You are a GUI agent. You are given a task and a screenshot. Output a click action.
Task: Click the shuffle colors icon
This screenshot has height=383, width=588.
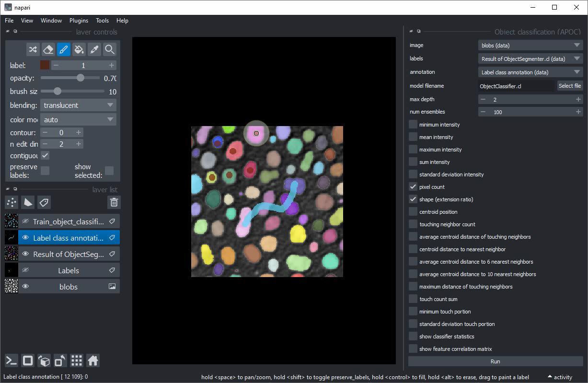[33, 49]
